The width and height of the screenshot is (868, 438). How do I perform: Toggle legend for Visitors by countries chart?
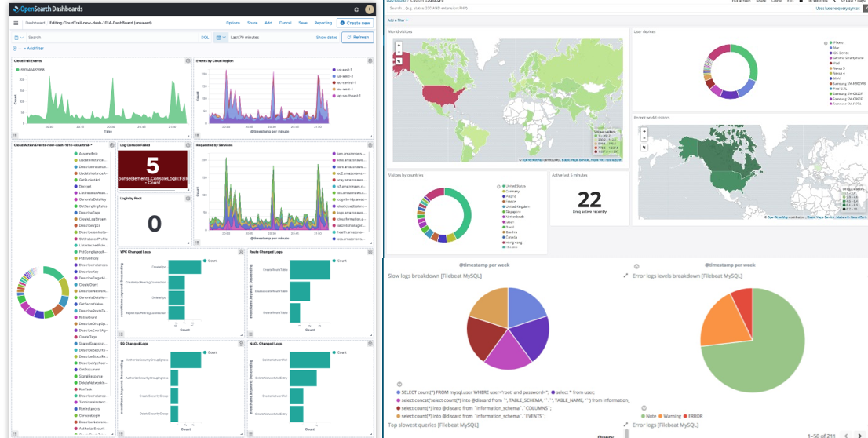pyautogui.click(x=498, y=186)
